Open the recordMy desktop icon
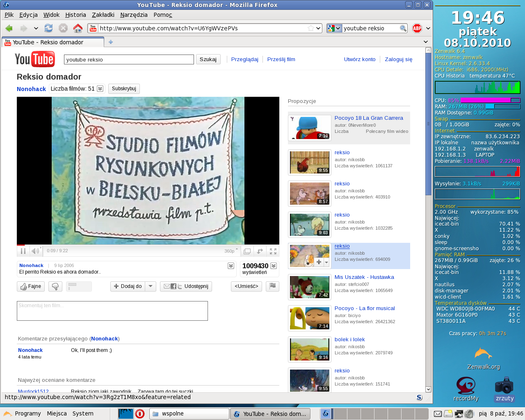 [466, 389]
